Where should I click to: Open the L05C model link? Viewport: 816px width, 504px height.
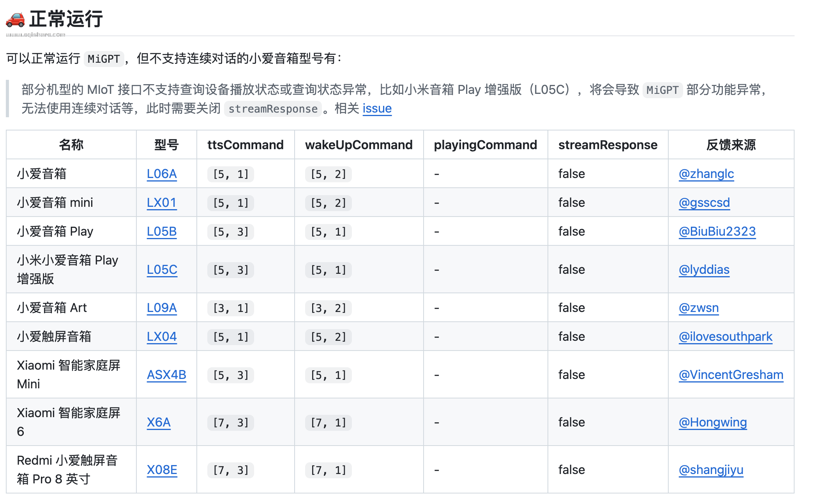pyautogui.click(x=162, y=270)
